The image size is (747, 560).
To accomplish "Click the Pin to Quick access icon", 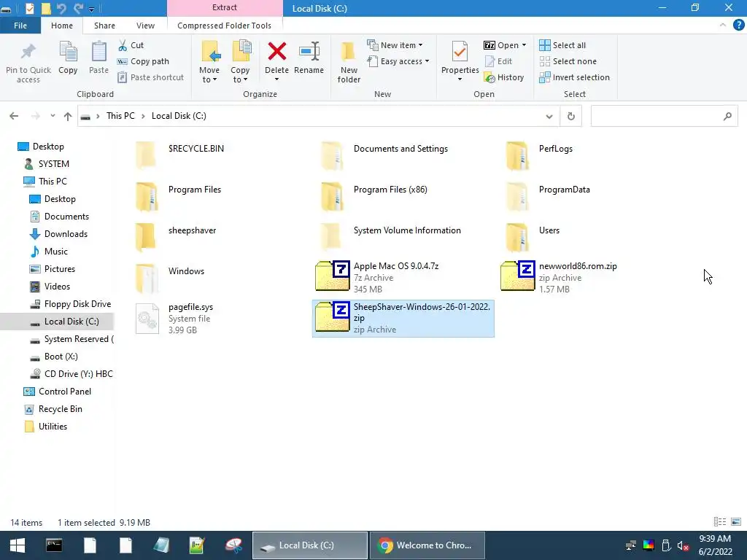I will click(x=28, y=52).
